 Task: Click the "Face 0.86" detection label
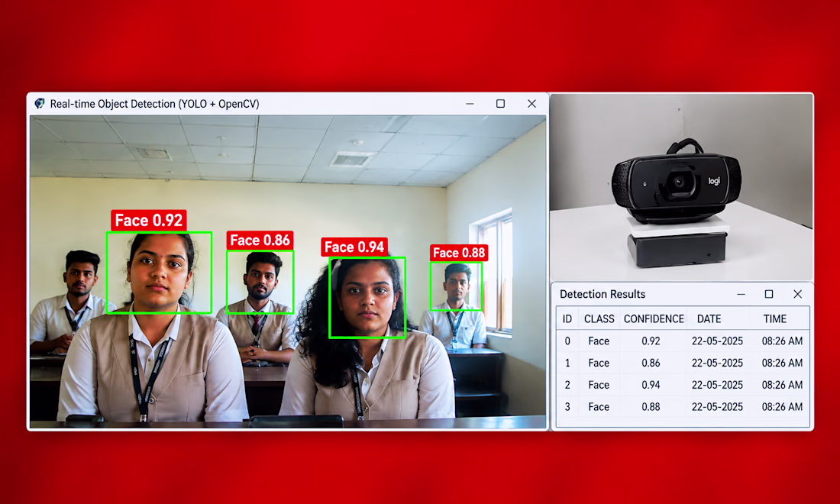tap(260, 241)
